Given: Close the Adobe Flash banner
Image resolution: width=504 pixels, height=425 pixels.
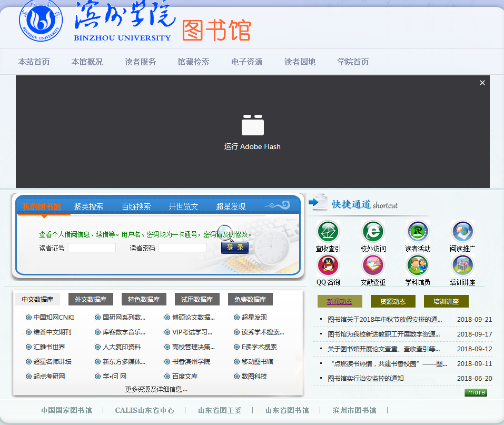Looking at the screenshot, I should pos(482,83).
